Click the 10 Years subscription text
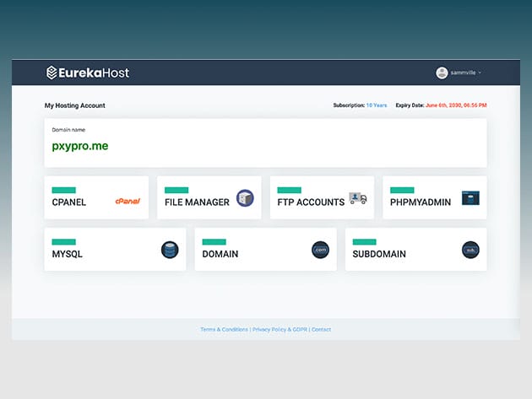The width and height of the screenshot is (532, 399). (376, 105)
